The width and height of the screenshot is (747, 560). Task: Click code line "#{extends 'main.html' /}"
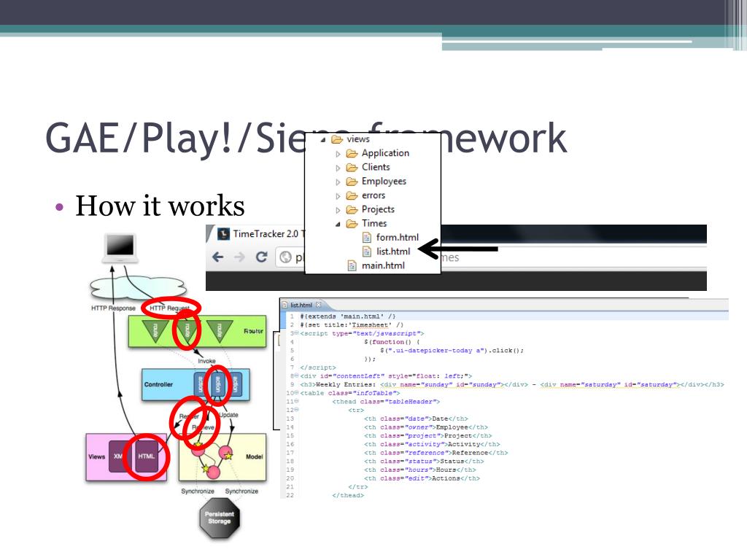point(348,316)
